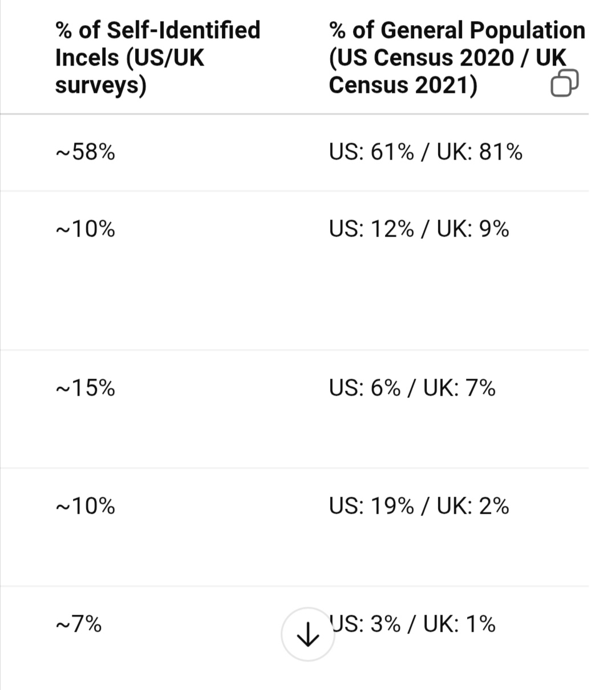Click the ~10% cell beside "US: 19%"
Viewport: 616px width, 690px height.
coord(86,506)
